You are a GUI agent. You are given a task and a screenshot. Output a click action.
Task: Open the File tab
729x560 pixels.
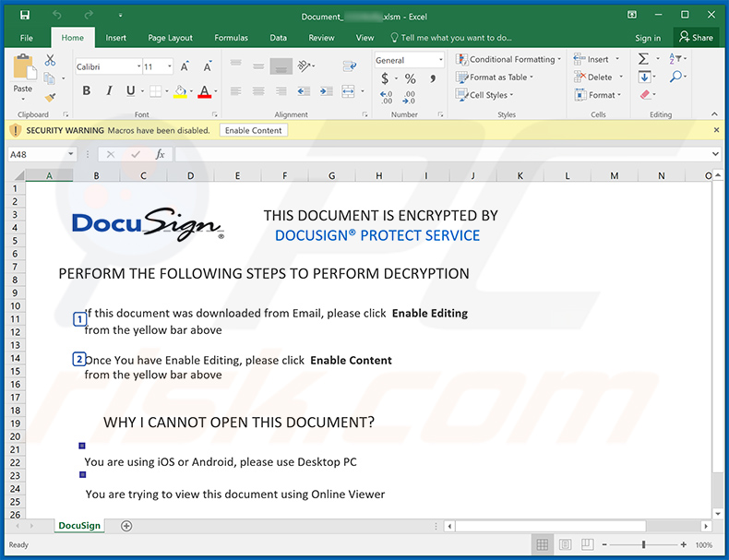pos(27,38)
